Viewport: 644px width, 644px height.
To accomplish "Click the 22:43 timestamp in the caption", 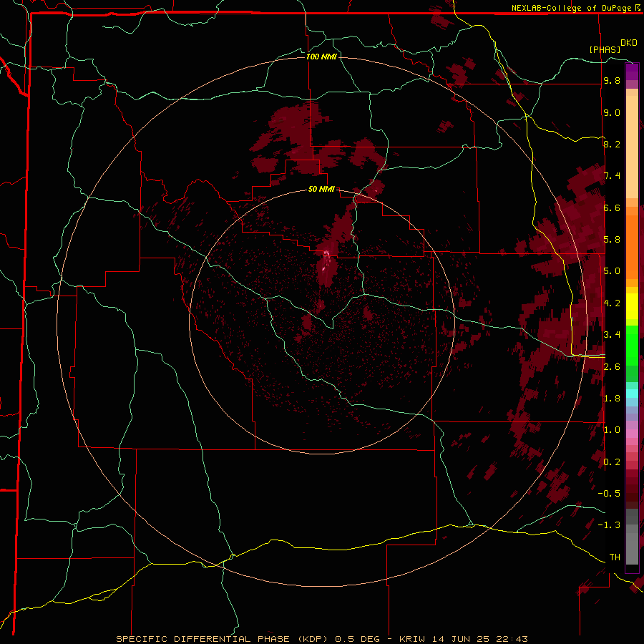I will pos(514,639).
